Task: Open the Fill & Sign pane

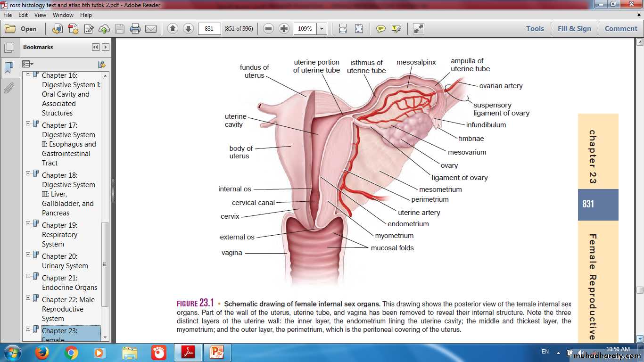Action: click(574, 29)
